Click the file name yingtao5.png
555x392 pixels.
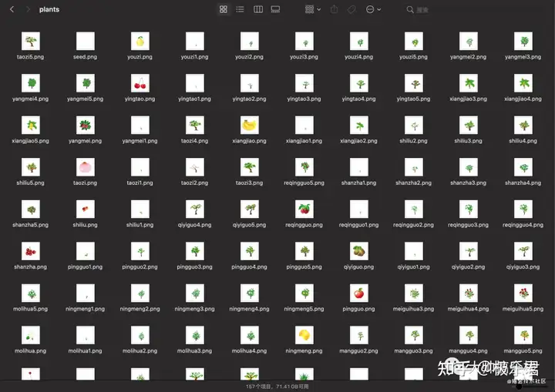pos(413,99)
